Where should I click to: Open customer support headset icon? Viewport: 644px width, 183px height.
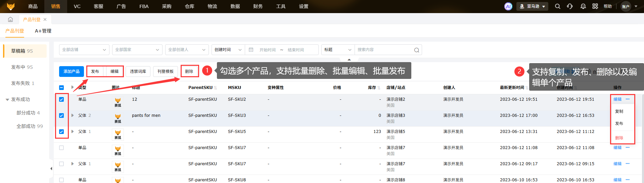pos(570,6)
